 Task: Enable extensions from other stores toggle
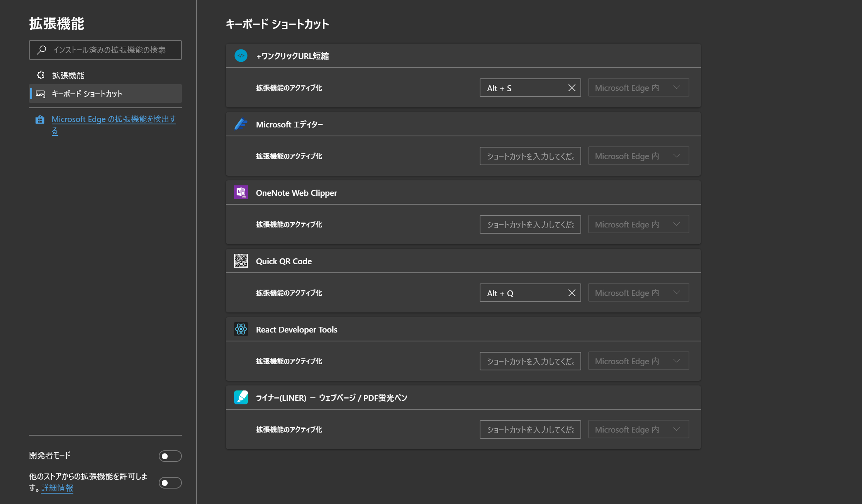pos(170,483)
